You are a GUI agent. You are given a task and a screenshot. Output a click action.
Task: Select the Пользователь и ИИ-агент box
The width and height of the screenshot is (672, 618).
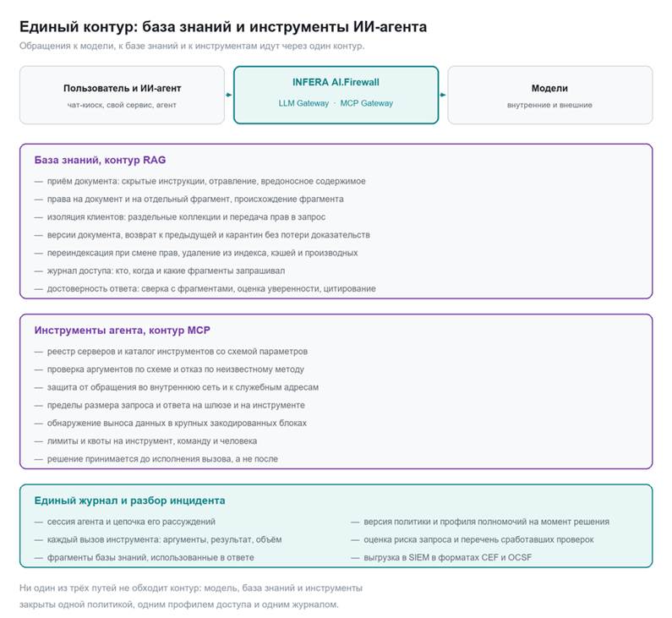point(122,96)
